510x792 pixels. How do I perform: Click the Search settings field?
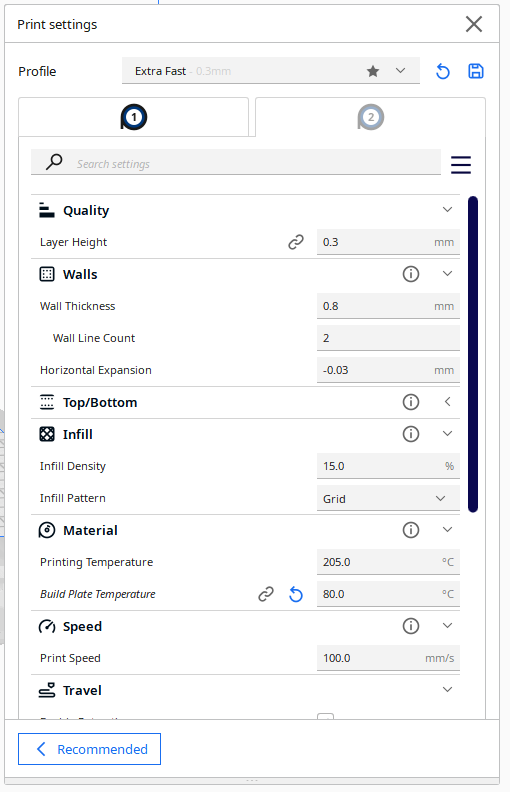point(236,162)
